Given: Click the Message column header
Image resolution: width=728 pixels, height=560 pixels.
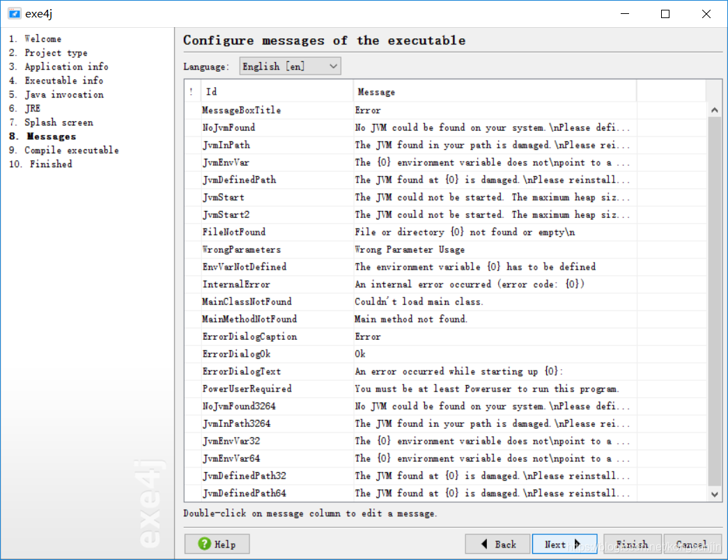Looking at the screenshot, I should point(495,91).
